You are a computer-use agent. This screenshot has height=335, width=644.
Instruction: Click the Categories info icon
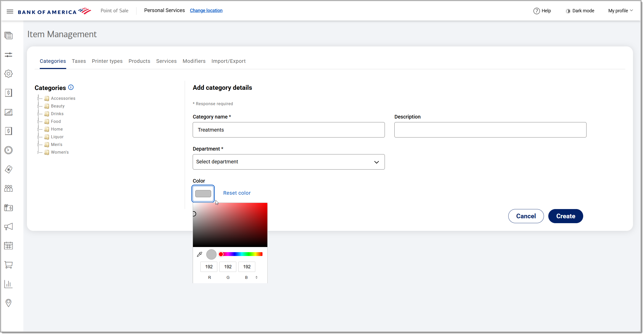point(71,87)
